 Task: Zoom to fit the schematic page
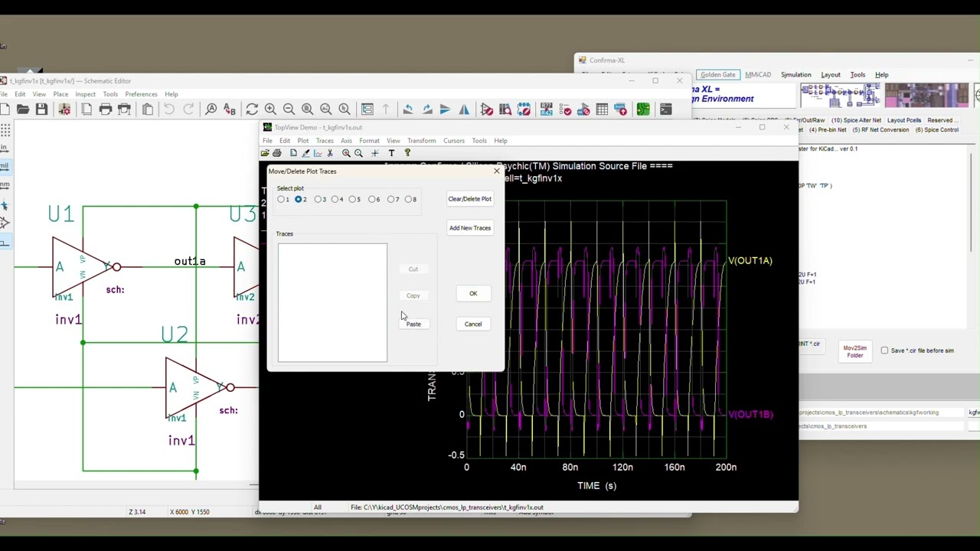tap(307, 109)
